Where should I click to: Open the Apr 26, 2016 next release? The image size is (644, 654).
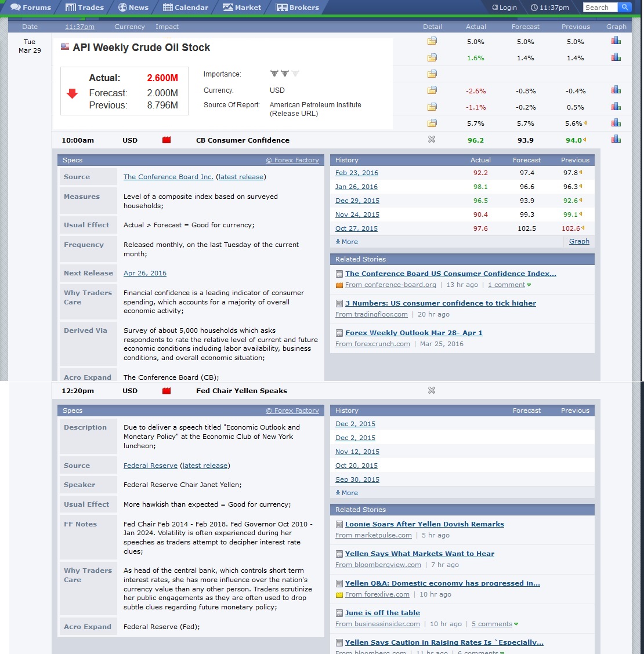tap(145, 273)
